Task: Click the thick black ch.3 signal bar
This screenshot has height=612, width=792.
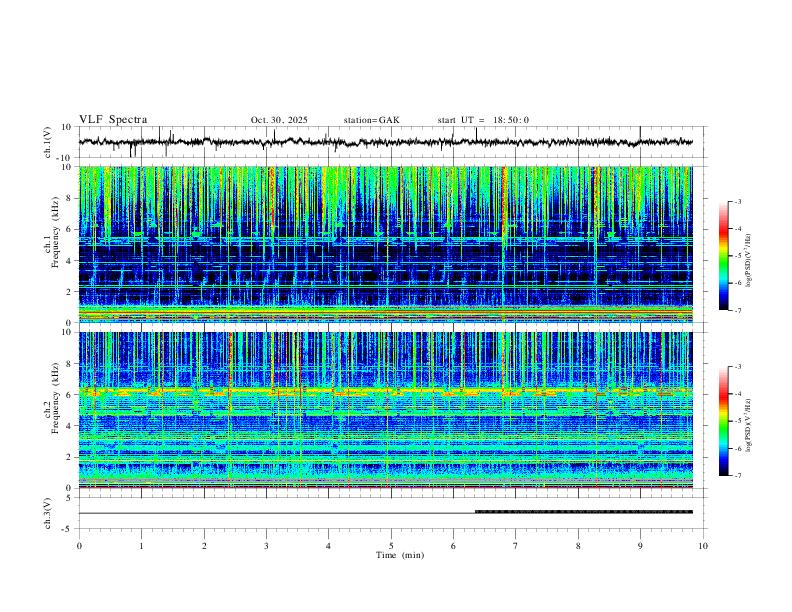Action: tap(584, 512)
